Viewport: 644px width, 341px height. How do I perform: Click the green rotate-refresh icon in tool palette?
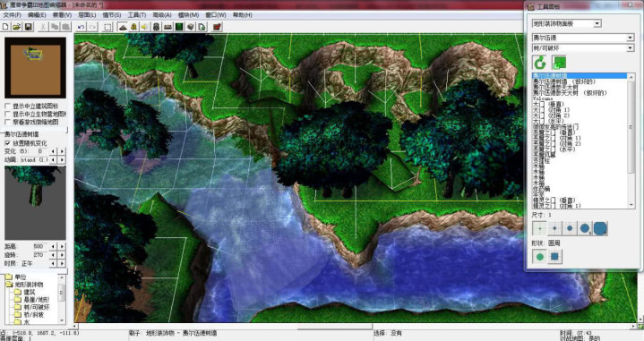click(540, 63)
